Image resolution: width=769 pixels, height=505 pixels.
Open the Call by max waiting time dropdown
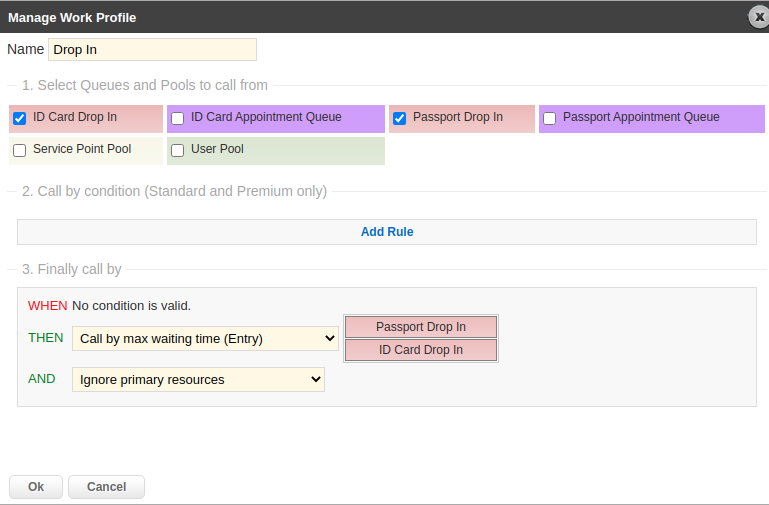tap(205, 339)
